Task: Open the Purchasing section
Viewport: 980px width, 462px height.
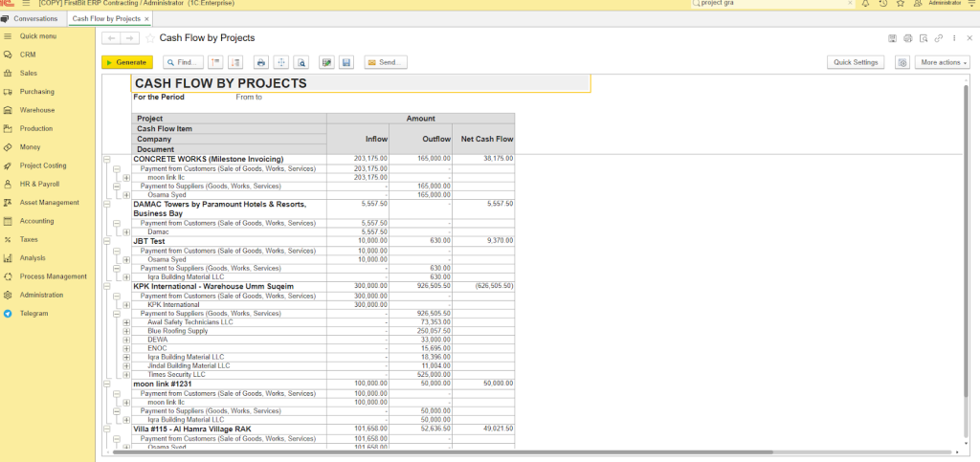Action: [37, 92]
